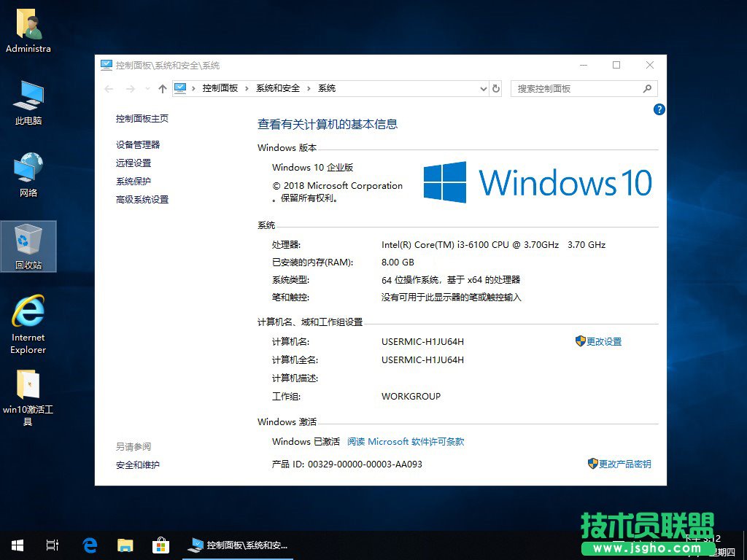Expand the address bar history dropdown
The width and height of the screenshot is (747, 560).
click(x=483, y=88)
